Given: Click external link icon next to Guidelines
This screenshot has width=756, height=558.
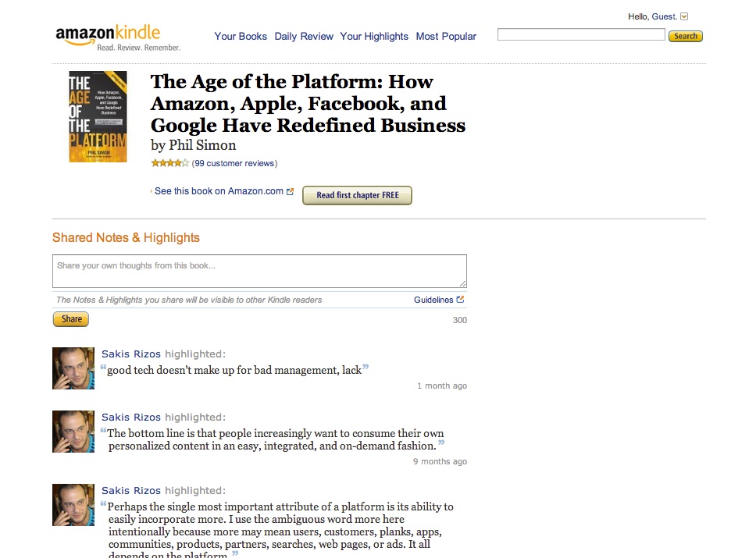Looking at the screenshot, I should 460,299.
